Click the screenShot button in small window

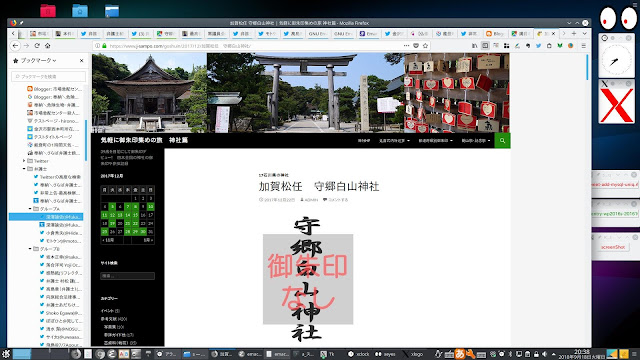point(613,247)
